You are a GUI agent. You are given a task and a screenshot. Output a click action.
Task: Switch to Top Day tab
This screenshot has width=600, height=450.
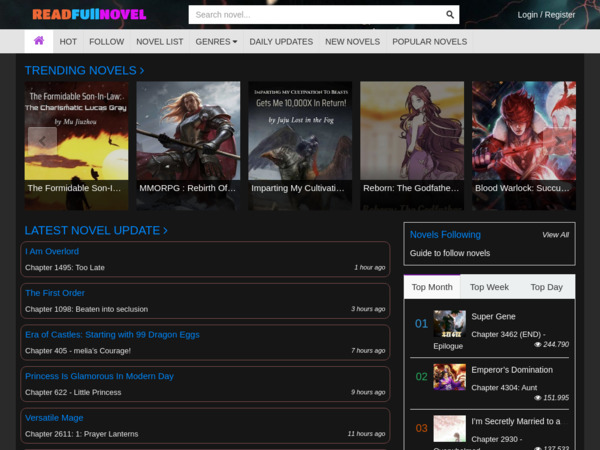pyautogui.click(x=546, y=287)
